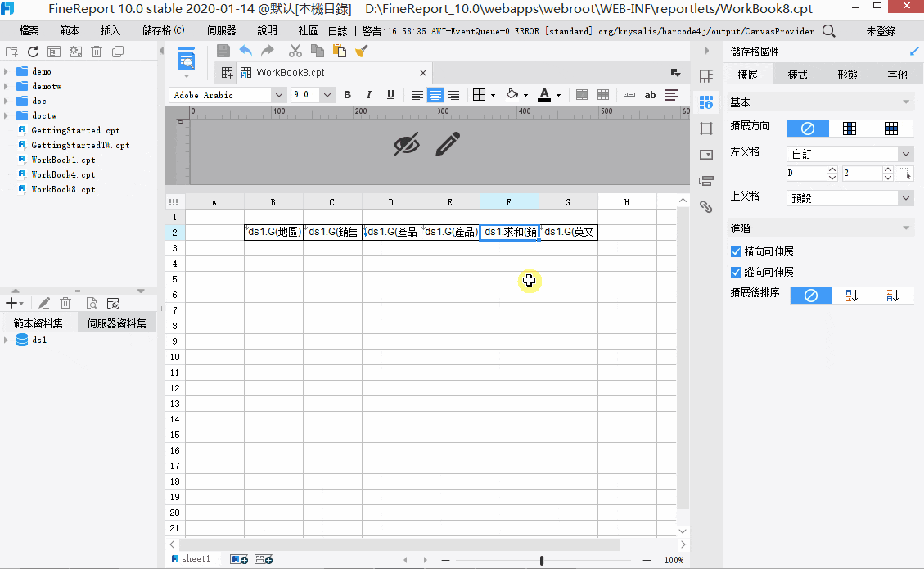This screenshot has width=924, height=569.
Task: Collapse the 基本 section
Action: pyautogui.click(x=906, y=102)
